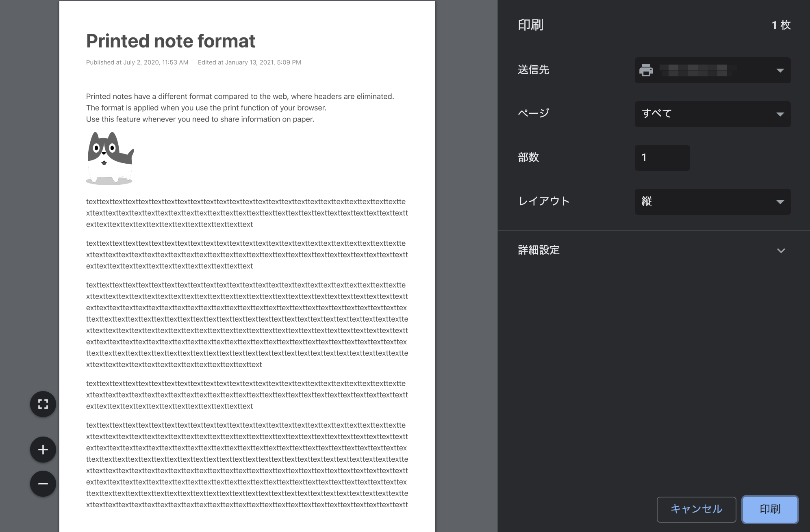Expand the 詳細設定 section
The width and height of the screenshot is (810, 532).
(539, 250)
